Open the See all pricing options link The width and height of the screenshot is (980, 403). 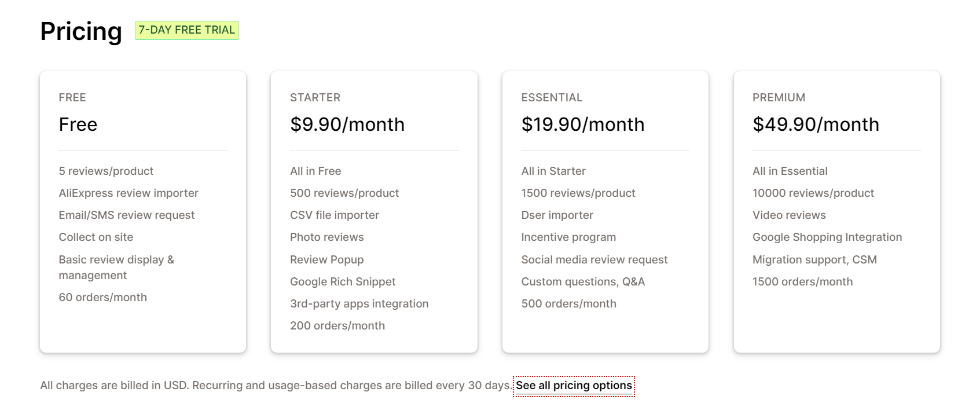coord(574,386)
